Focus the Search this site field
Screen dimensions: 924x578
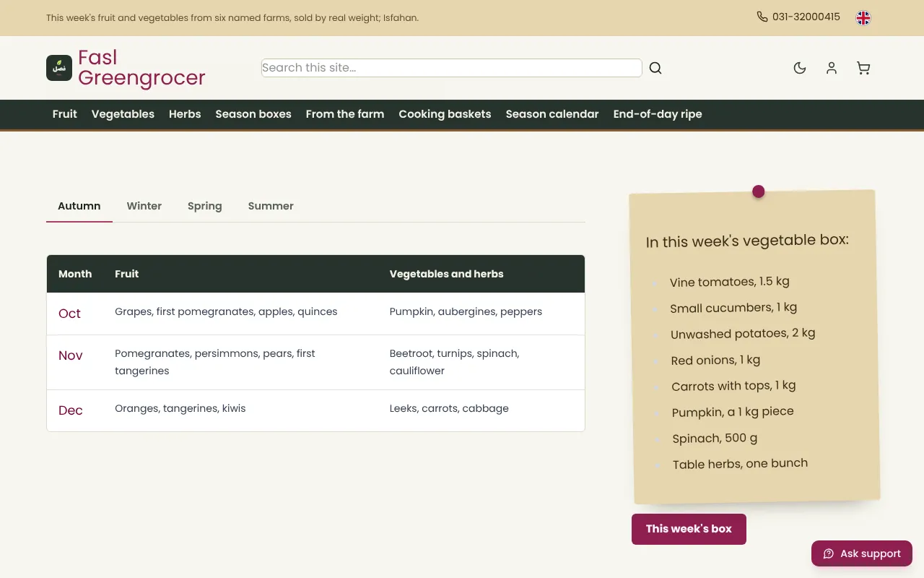click(452, 68)
